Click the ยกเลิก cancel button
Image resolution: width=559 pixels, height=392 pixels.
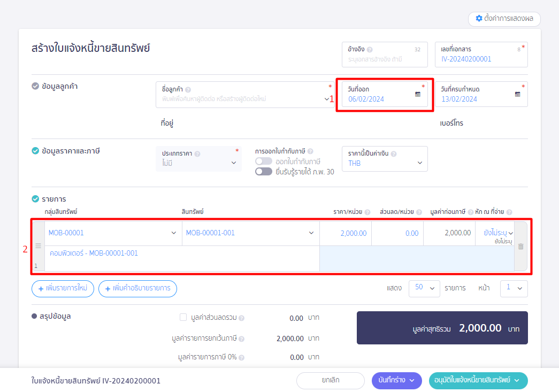(x=331, y=381)
